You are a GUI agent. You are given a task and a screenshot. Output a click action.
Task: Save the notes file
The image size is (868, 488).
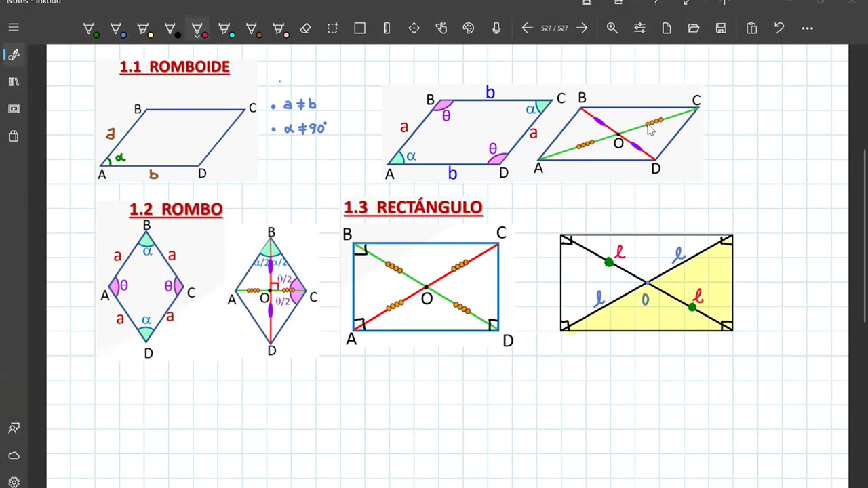coord(721,28)
